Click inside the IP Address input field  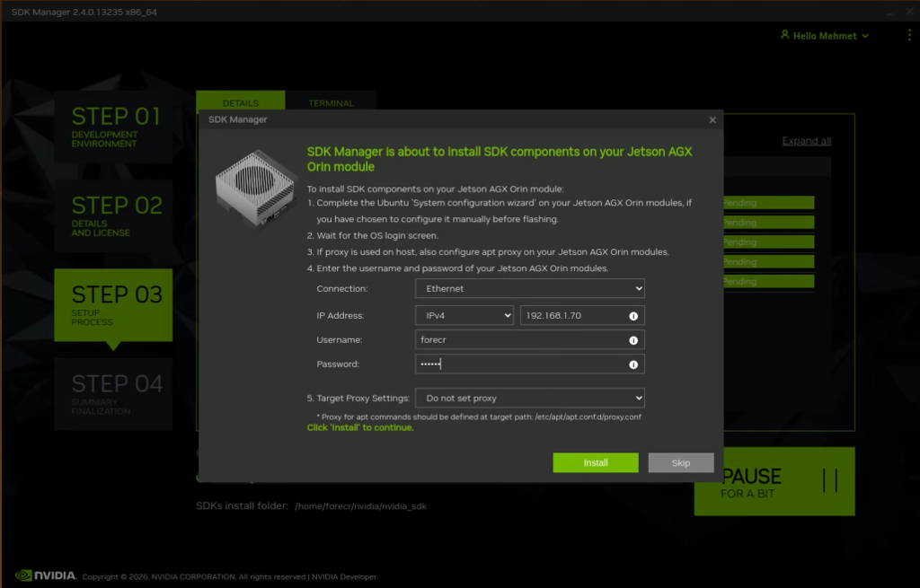566,315
